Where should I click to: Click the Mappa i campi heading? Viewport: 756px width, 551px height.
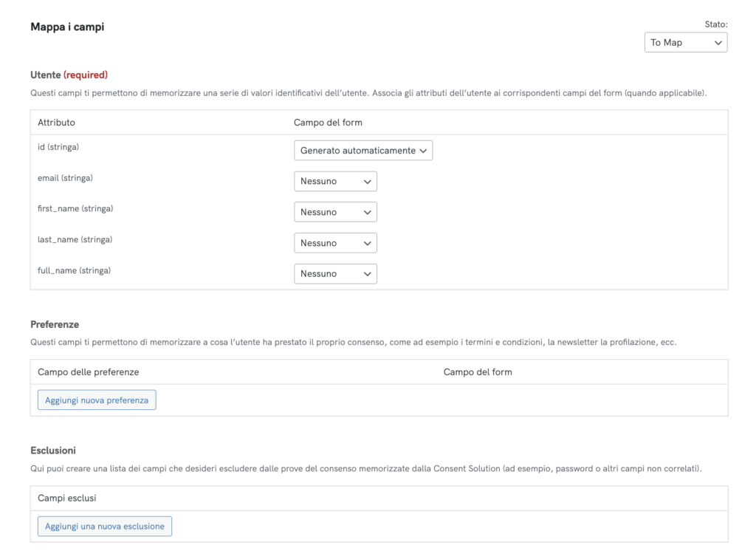pyautogui.click(x=67, y=27)
